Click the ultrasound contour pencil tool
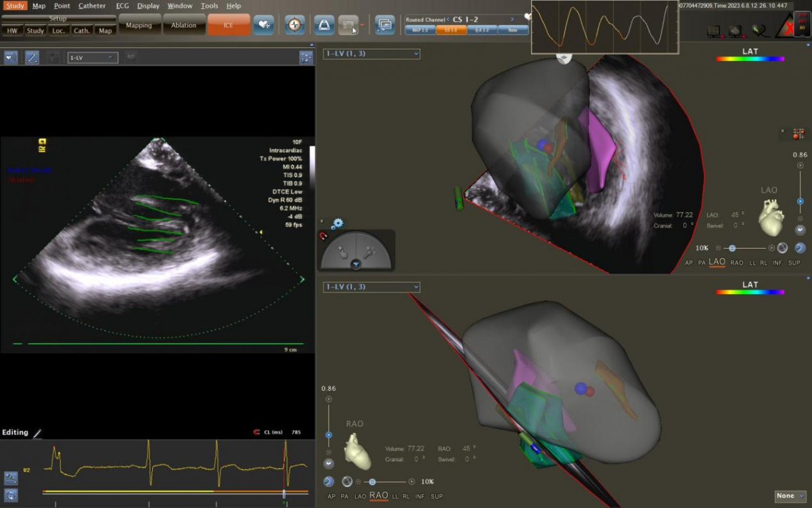The height and width of the screenshot is (508, 812). click(x=32, y=58)
